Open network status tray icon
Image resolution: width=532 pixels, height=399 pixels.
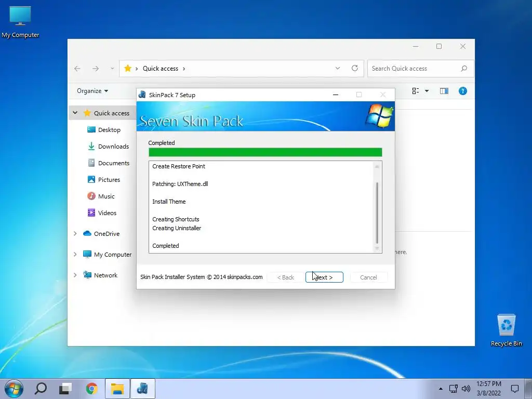click(453, 389)
